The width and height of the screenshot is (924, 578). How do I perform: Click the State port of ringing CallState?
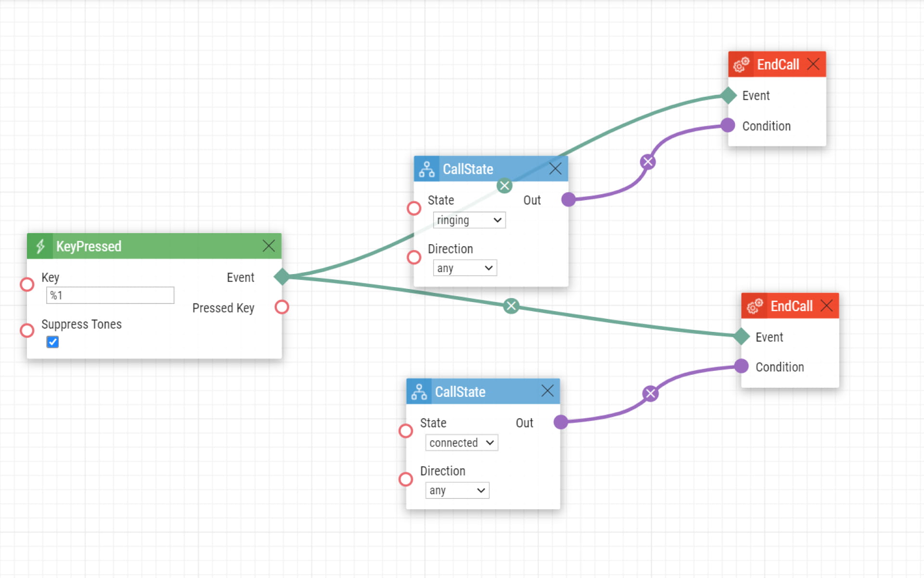pos(414,208)
